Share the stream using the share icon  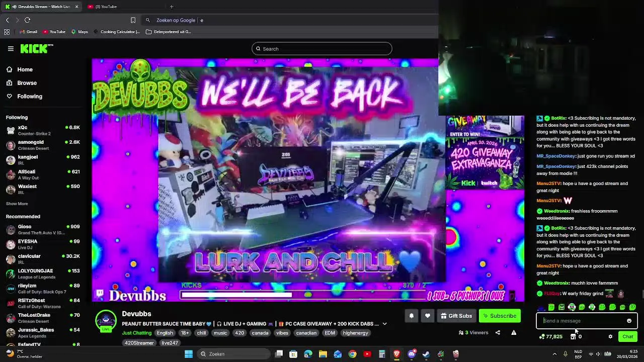498,332
